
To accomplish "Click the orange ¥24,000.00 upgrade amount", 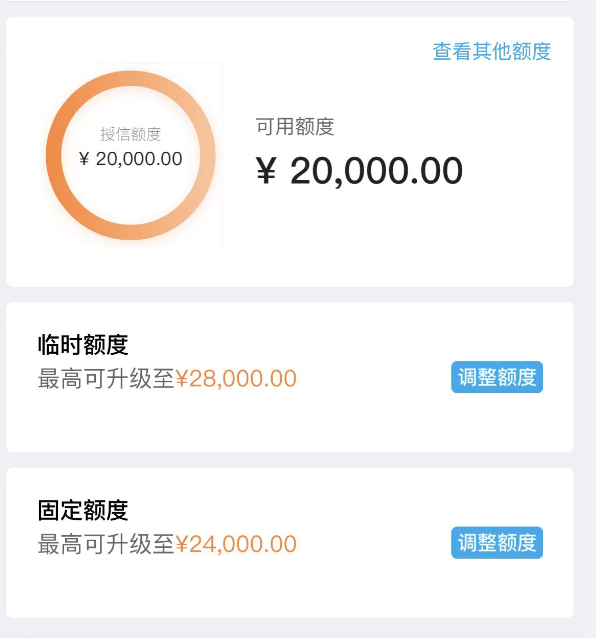I will (x=236, y=544).
